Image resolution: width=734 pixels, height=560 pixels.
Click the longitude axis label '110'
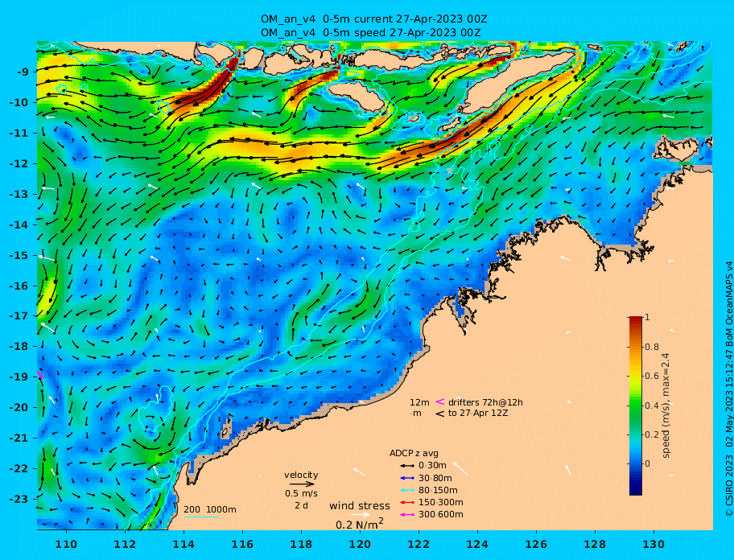[67, 544]
